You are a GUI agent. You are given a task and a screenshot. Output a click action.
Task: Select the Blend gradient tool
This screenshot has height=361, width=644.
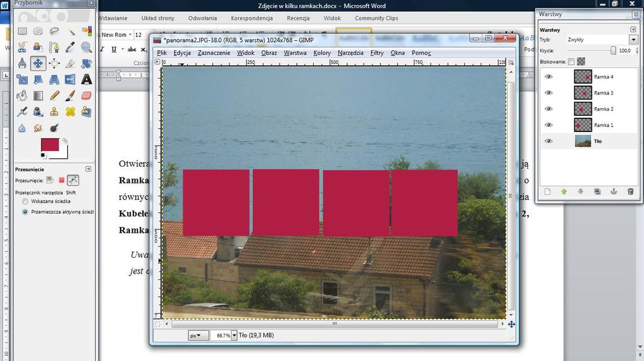38,95
